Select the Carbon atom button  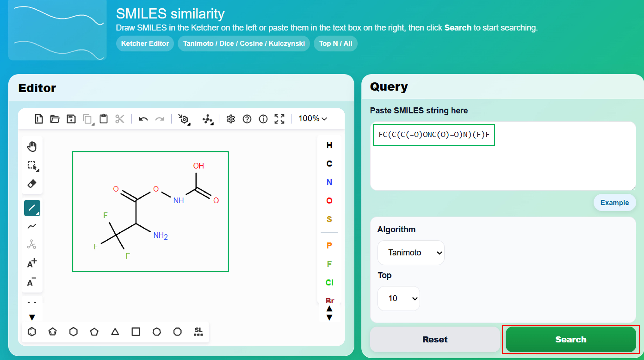click(x=329, y=164)
